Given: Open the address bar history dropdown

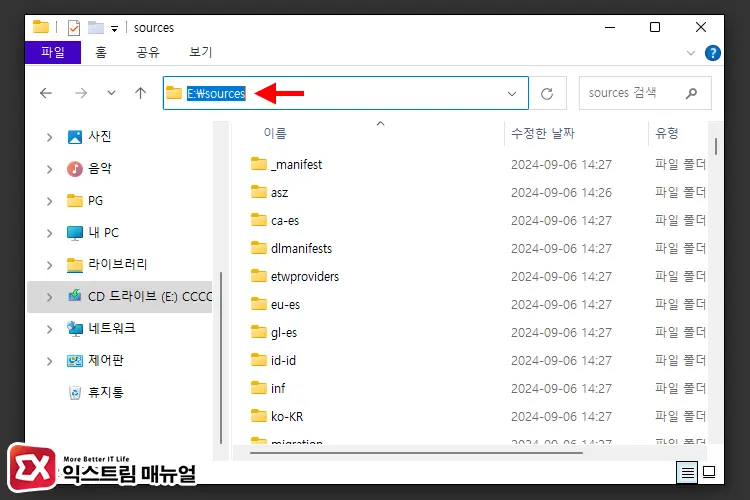Looking at the screenshot, I should click(512, 93).
